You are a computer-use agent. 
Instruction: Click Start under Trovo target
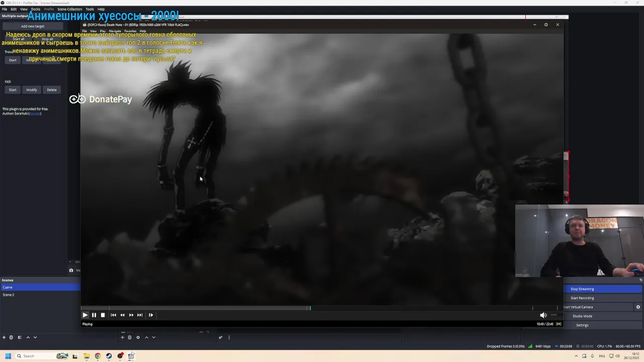tap(13, 60)
